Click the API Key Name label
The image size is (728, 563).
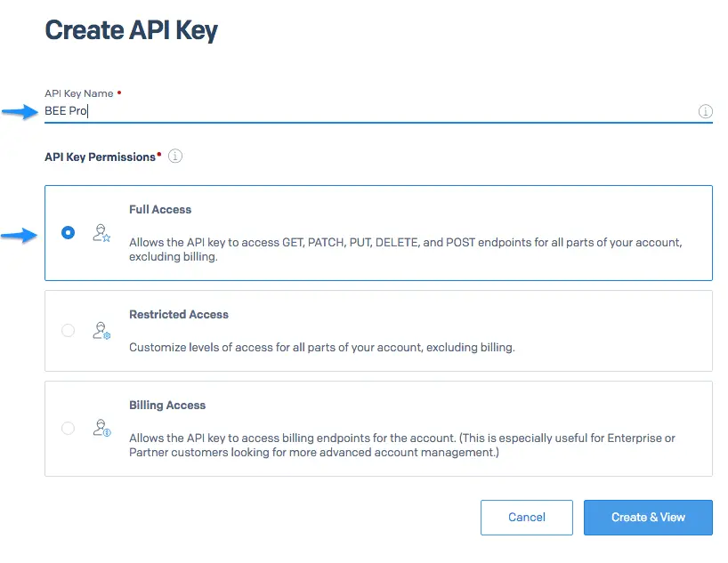pyautogui.click(x=79, y=93)
